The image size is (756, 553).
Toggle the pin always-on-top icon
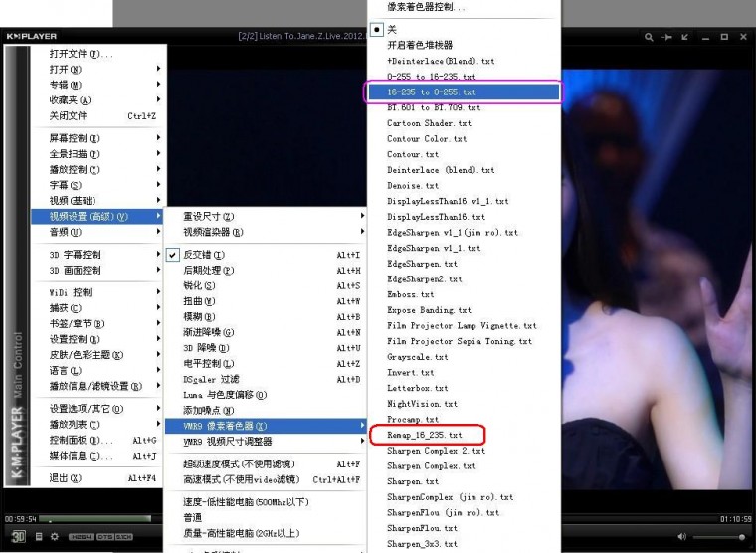click(666, 37)
